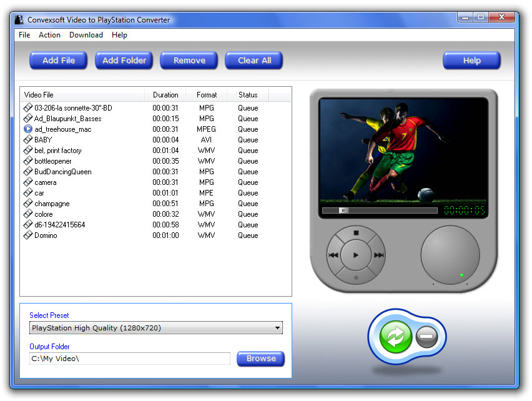Click the fast-forward icon on the control pad
Screen dimensions: 532x401
(x=378, y=255)
